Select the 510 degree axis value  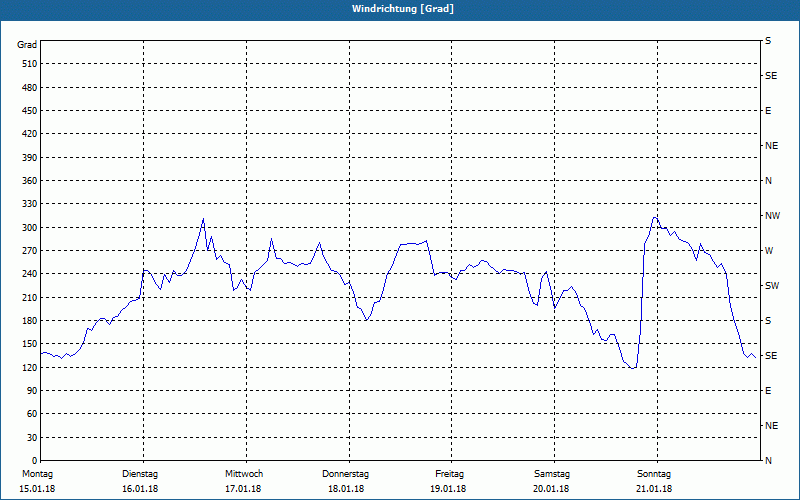[30, 64]
